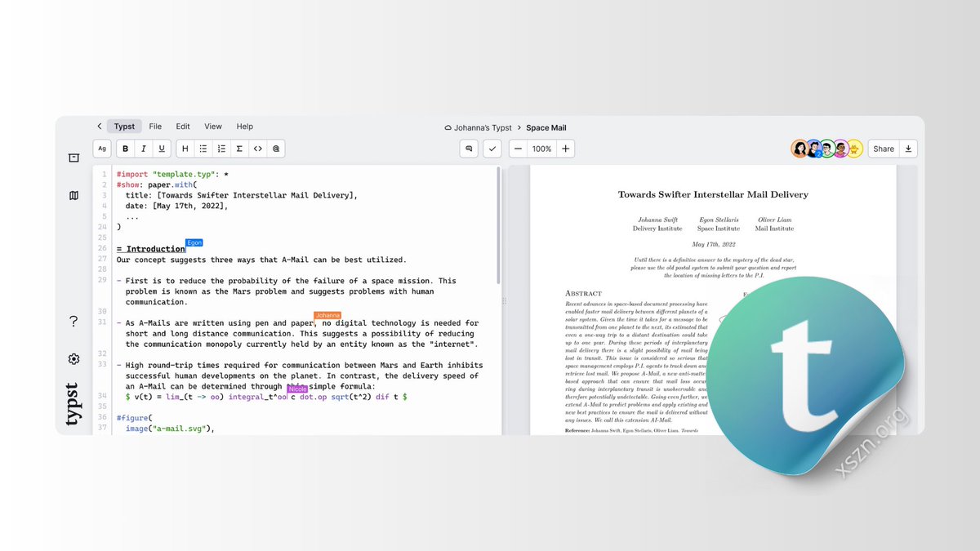Open the Edit menu
Image resolution: width=980 pixels, height=551 pixels.
183,127
